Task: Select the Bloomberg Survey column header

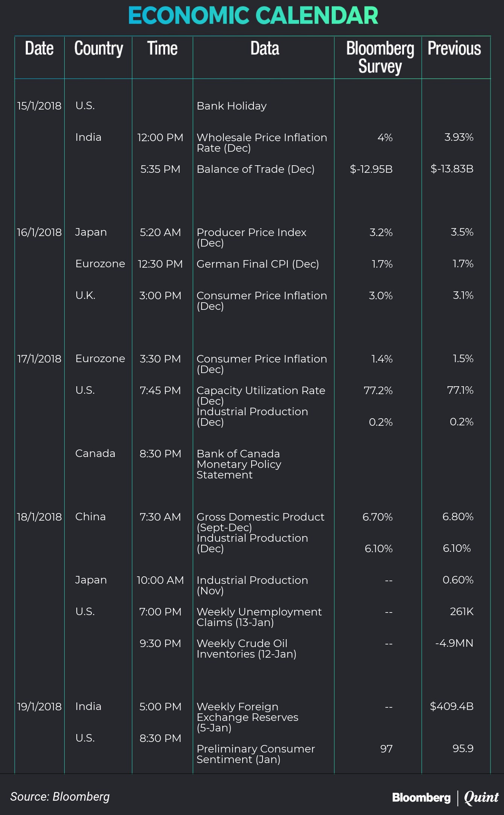Action: pyautogui.click(x=380, y=57)
